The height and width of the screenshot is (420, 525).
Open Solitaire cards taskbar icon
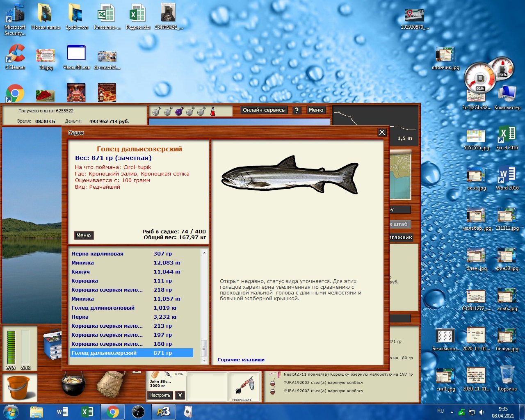pyautogui.click(x=188, y=412)
